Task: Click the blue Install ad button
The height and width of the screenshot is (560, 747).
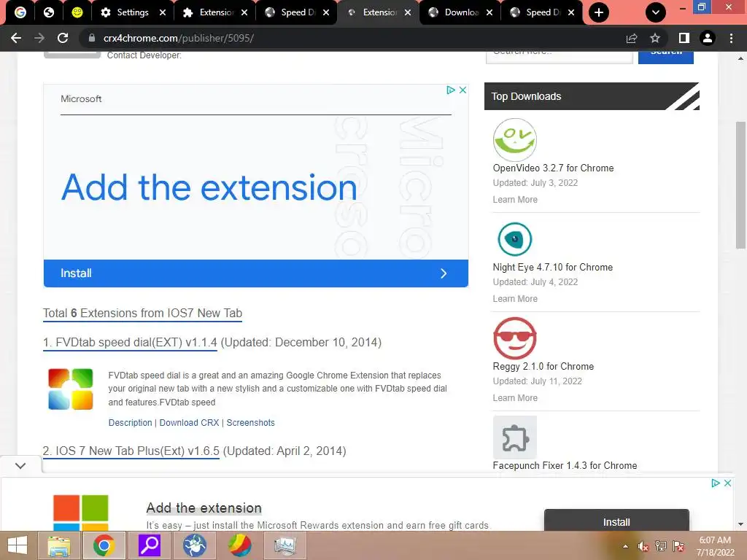Action: pyautogui.click(x=256, y=273)
